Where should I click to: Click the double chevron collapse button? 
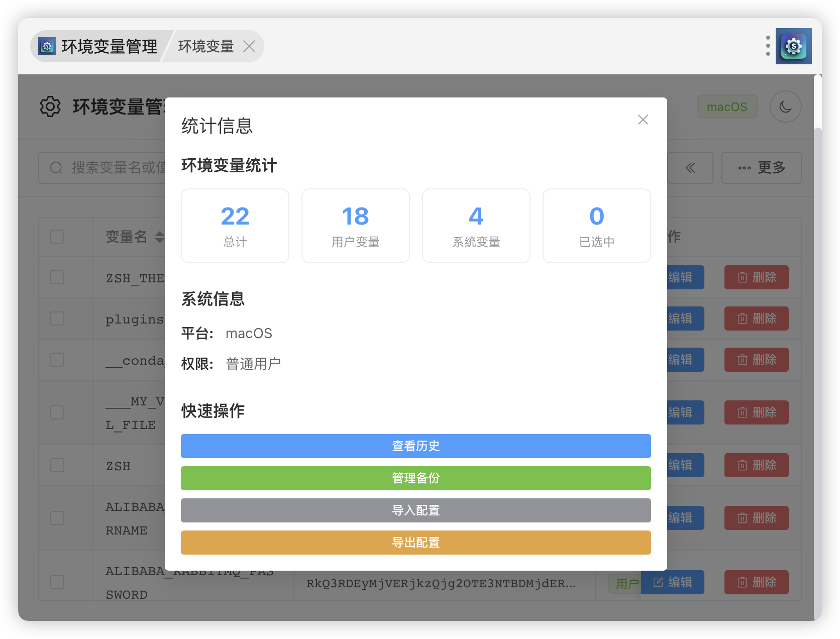[690, 168]
